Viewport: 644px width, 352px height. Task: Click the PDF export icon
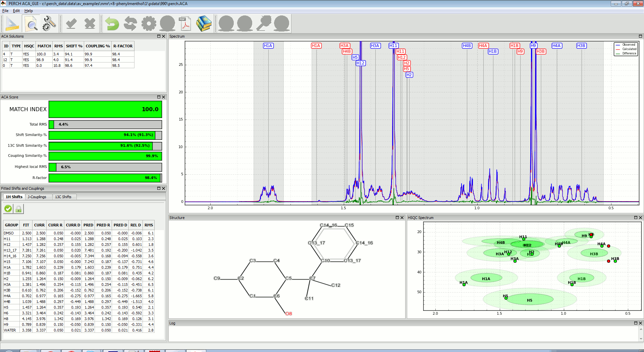pos(185,24)
